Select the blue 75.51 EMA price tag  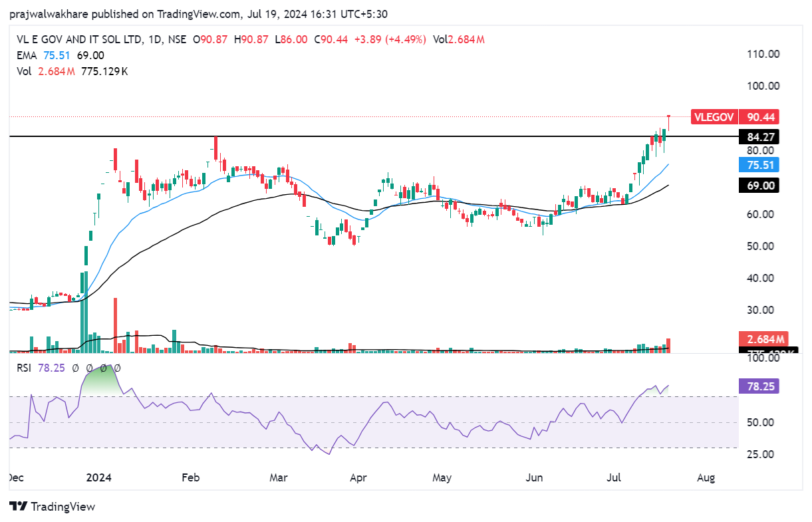pyautogui.click(x=758, y=165)
